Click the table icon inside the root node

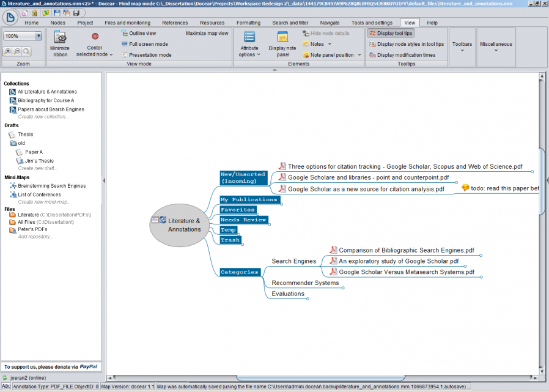tap(155, 220)
